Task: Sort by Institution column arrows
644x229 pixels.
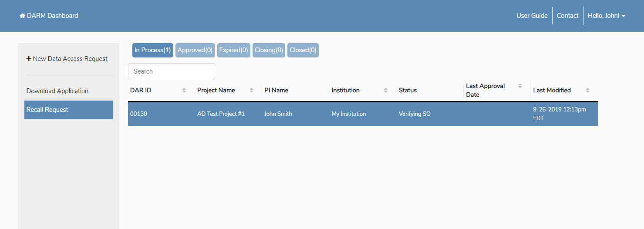Action: tap(386, 90)
